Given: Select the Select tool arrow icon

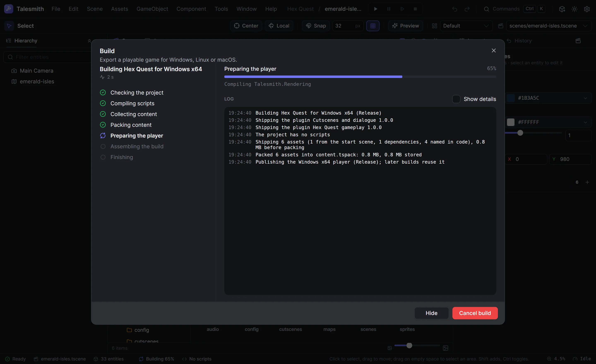Looking at the screenshot, I should click(x=9, y=26).
